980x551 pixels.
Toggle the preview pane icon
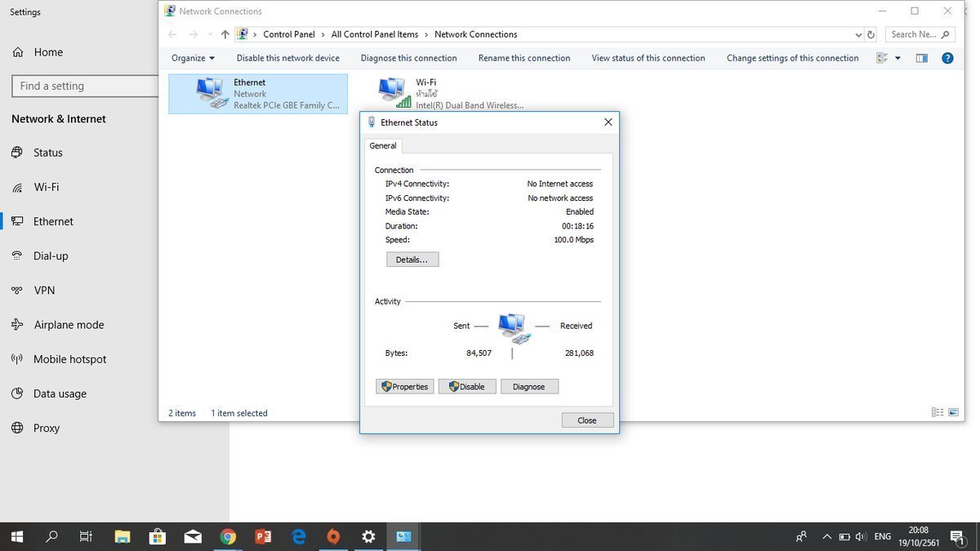(x=922, y=58)
